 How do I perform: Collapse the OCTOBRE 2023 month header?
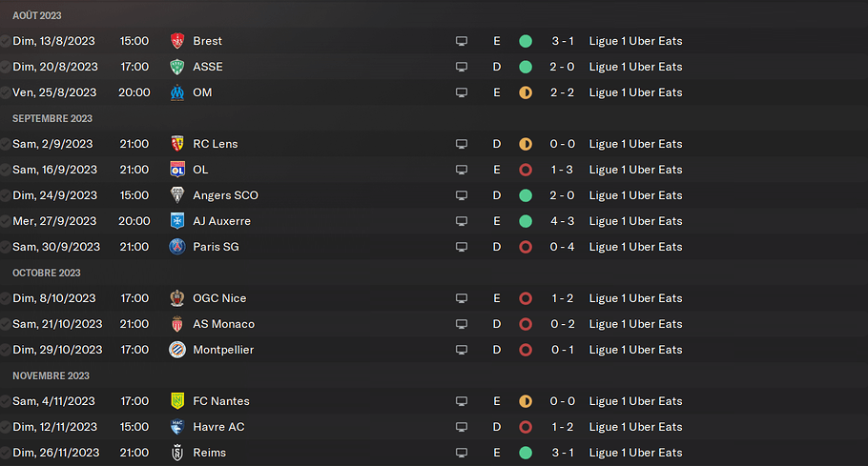click(x=48, y=273)
